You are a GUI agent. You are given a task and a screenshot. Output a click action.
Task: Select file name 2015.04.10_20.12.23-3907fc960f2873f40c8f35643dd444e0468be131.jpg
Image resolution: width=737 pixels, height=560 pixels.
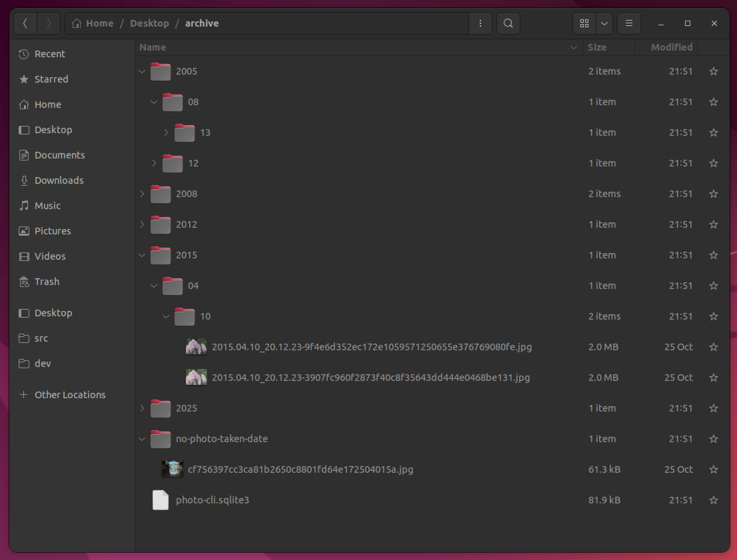(371, 378)
